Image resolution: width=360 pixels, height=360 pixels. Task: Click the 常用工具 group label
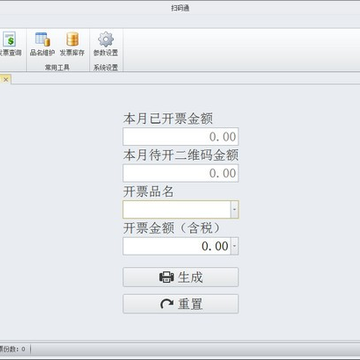pos(57,67)
